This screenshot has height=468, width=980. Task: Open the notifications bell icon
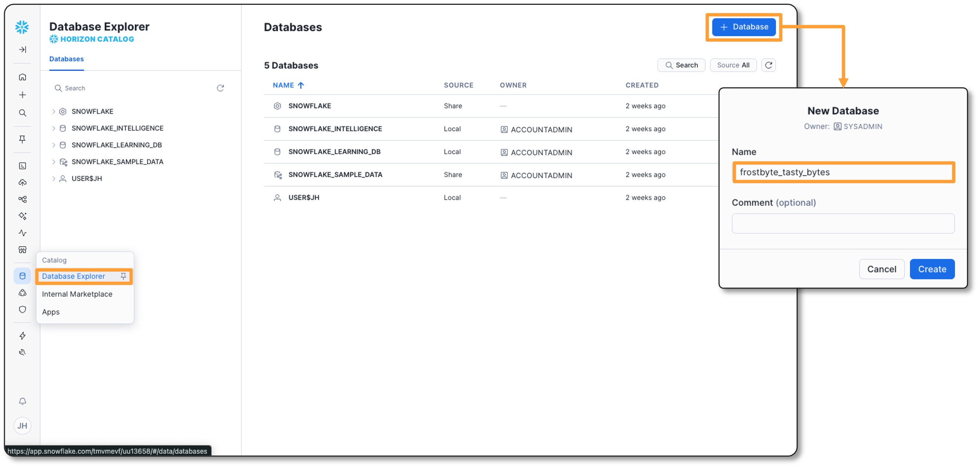click(x=22, y=401)
